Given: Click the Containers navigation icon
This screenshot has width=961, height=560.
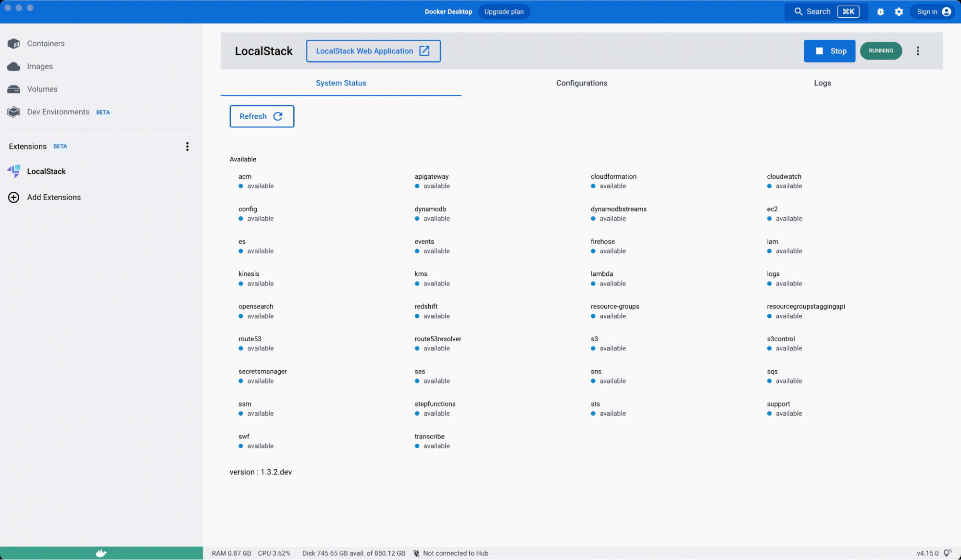Looking at the screenshot, I should point(13,43).
